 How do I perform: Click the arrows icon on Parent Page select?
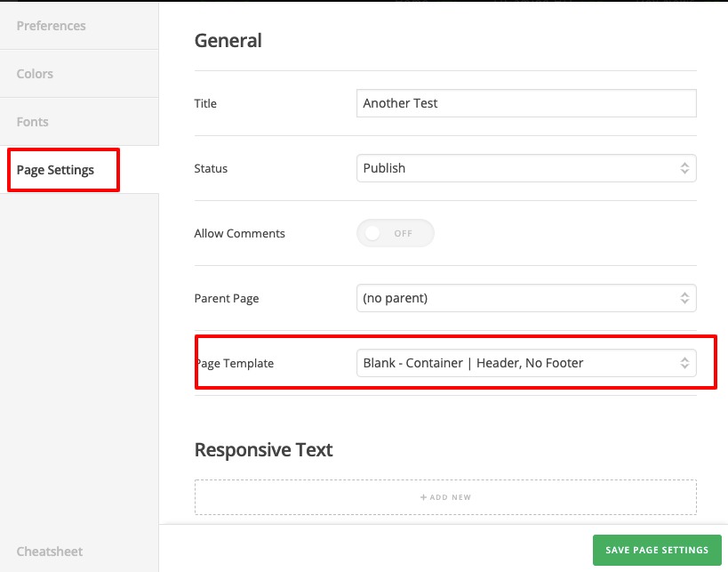[684, 298]
